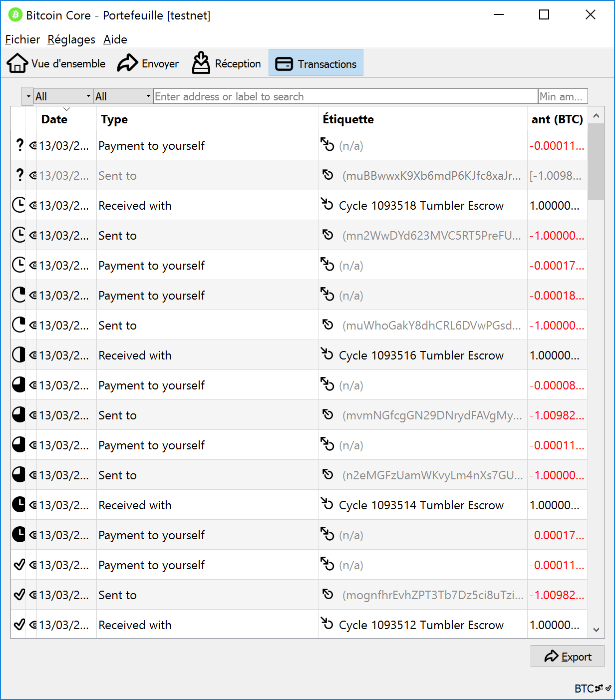615x700 pixels.
Task: Click the confirmation status icon of mvmNGfcgGN29 row
Action: pos(18,415)
